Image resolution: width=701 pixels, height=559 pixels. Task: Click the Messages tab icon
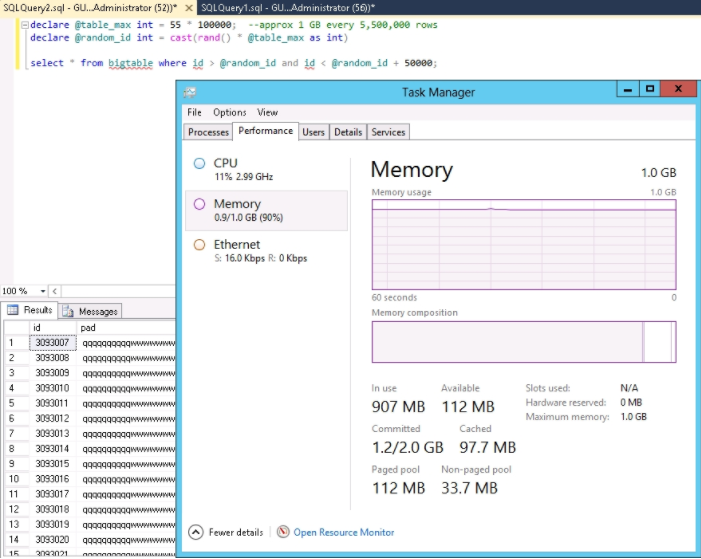[69, 311]
